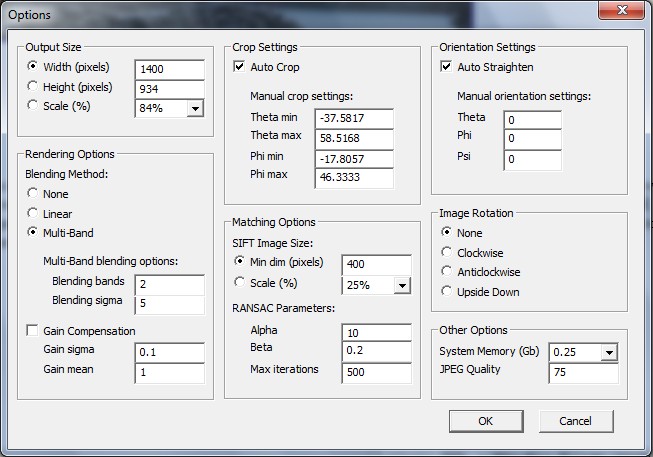Select the SIFT Scale (%) radio button
This screenshot has height=457, width=653.
click(239, 282)
